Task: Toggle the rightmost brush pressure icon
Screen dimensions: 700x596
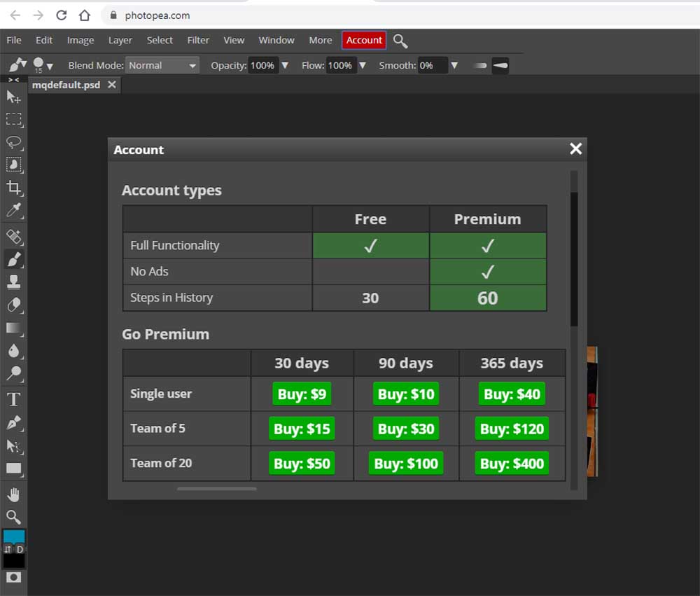Action: (500, 66)
